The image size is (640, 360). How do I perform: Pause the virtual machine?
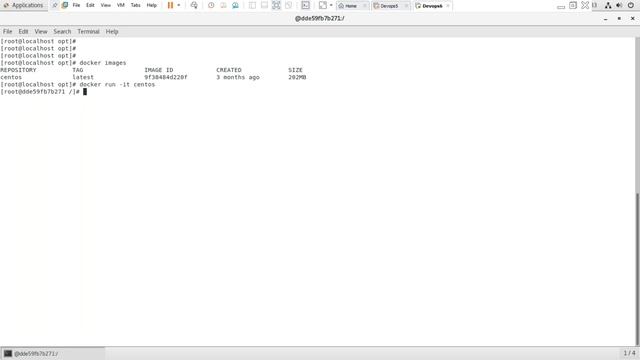point(171,5)
